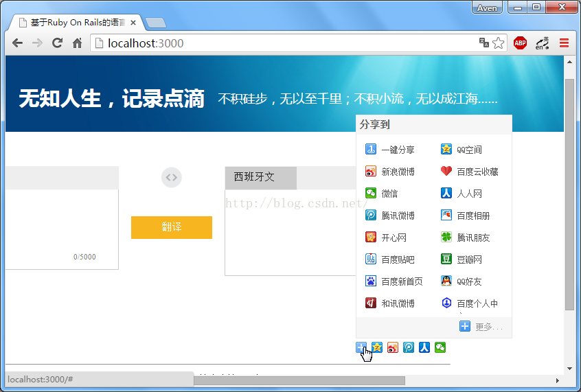Image resolution: width=581 pixels, height=392 pixels.
Task: Click into the source text input area
Action: (x=62, y=229)
